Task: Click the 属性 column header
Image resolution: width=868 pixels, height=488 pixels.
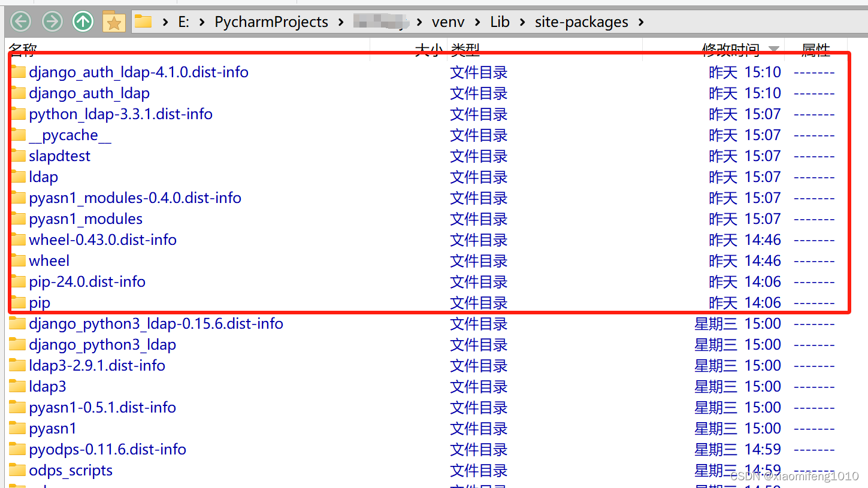Action: click(816, 50)
